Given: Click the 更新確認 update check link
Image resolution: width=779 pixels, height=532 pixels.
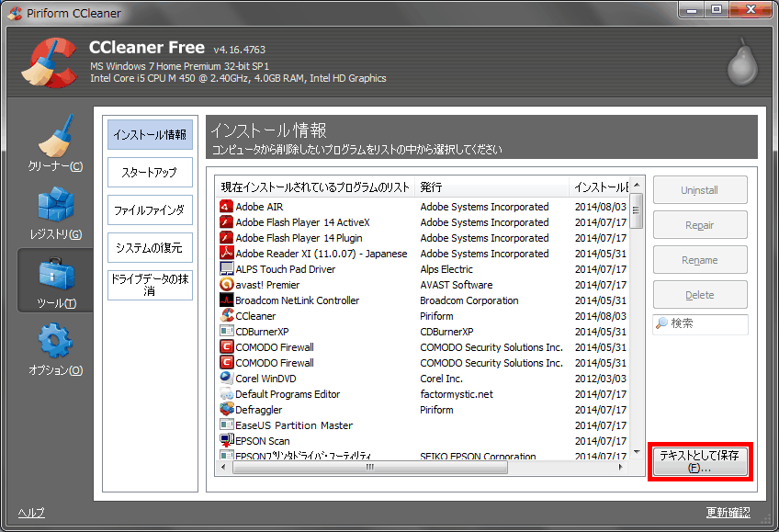Looking at the screenshot, I should [728, 513].
